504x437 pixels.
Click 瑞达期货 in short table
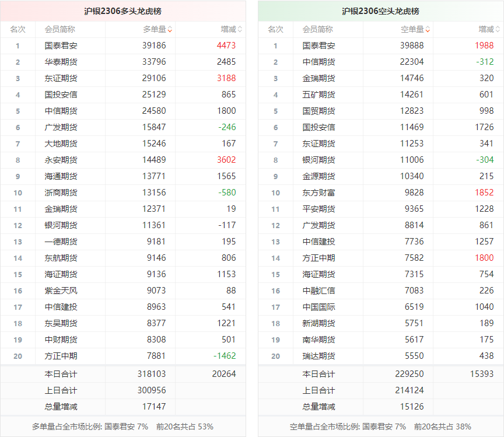(x=318, y=356)
